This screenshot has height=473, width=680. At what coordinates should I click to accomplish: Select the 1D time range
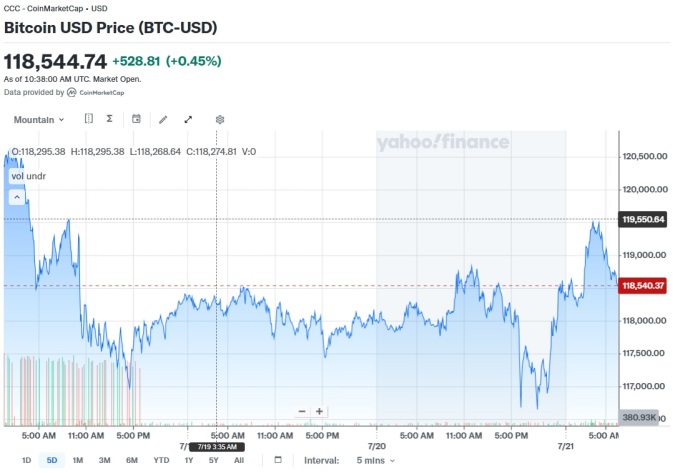coord(27,460)
